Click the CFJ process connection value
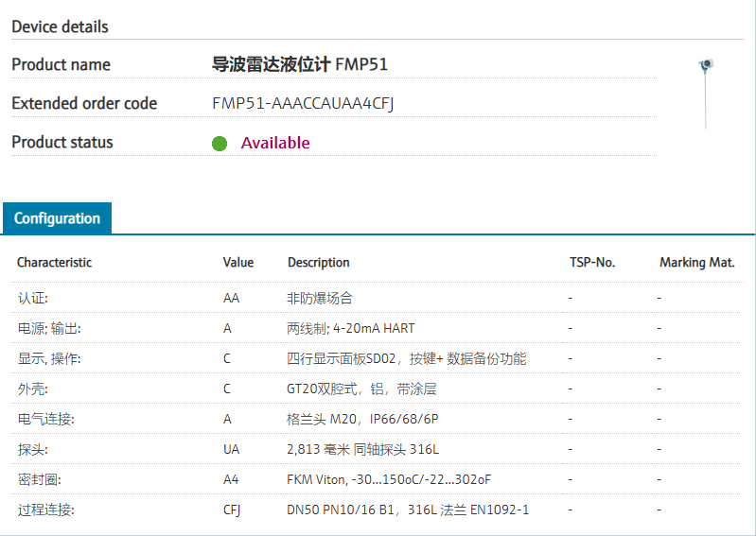This screenshot has width=756, height=536. tap(233, 510)
